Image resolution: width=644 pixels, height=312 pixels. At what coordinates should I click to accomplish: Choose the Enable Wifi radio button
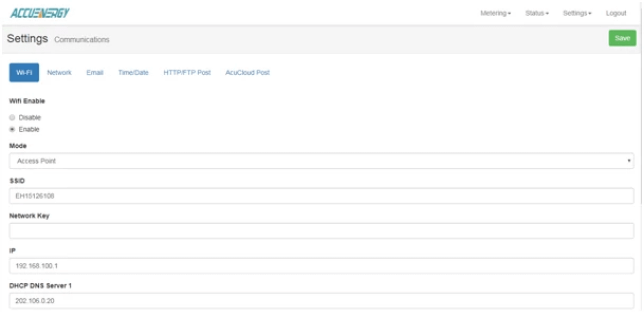[x=12, y=129]
